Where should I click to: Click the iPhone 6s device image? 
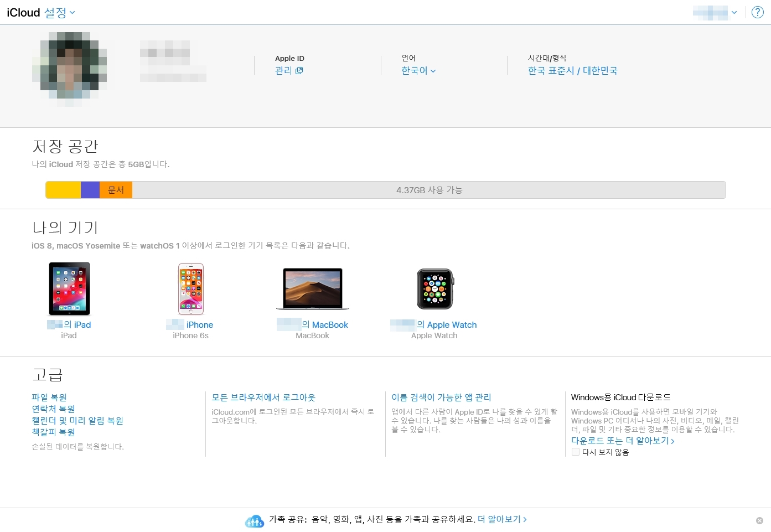point(191,289)
